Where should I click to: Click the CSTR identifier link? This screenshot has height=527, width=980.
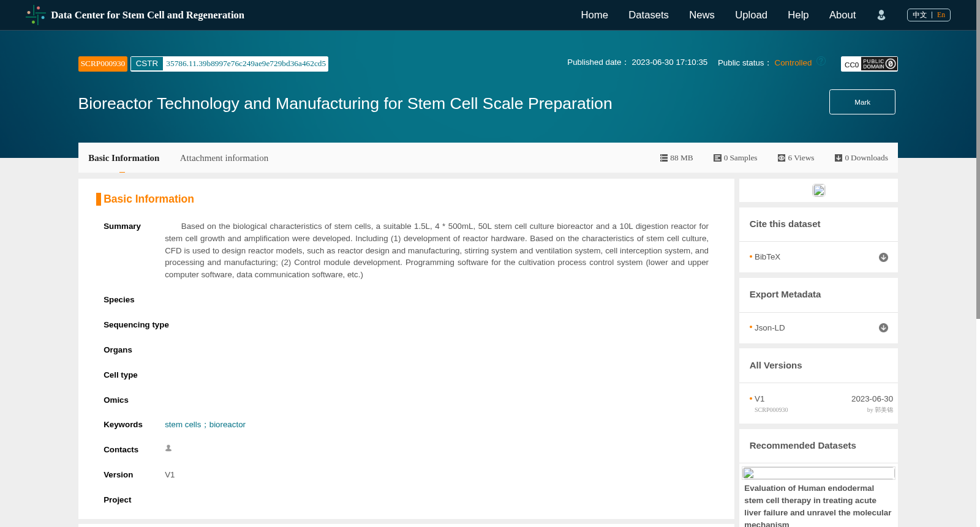point(229,64)
